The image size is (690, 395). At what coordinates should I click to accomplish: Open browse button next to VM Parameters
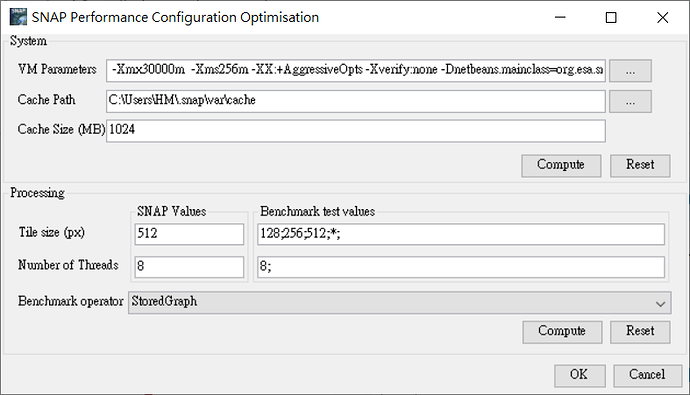pos(630,70)
